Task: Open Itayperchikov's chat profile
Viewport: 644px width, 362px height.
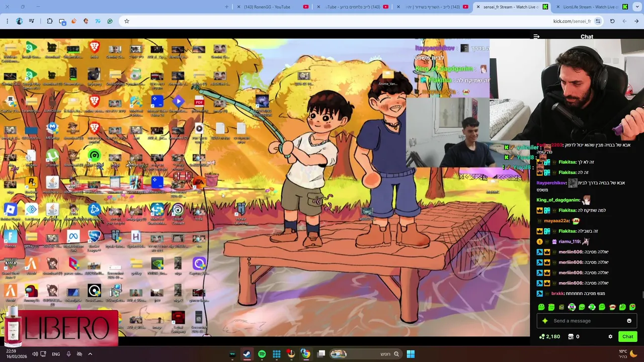Action: pos(551,183)
